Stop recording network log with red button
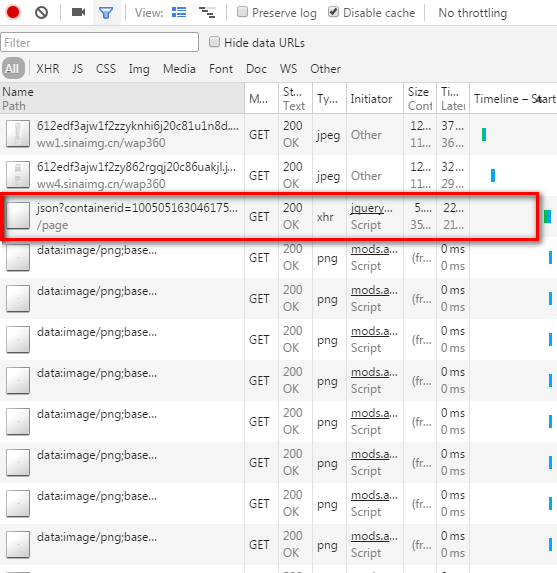Viewport: 557px width, 573px height. pos(13,12)
